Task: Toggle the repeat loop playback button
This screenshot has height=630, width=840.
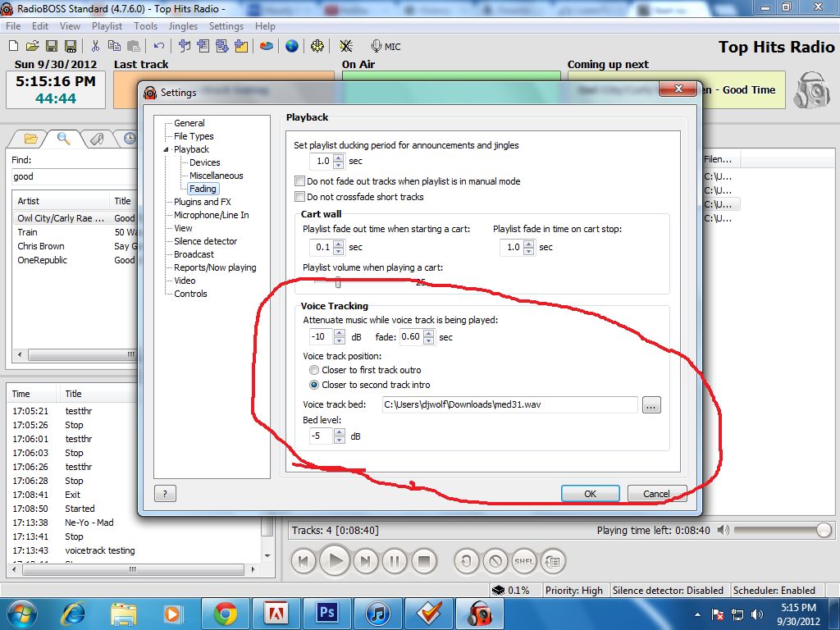Action: (466, 561)
